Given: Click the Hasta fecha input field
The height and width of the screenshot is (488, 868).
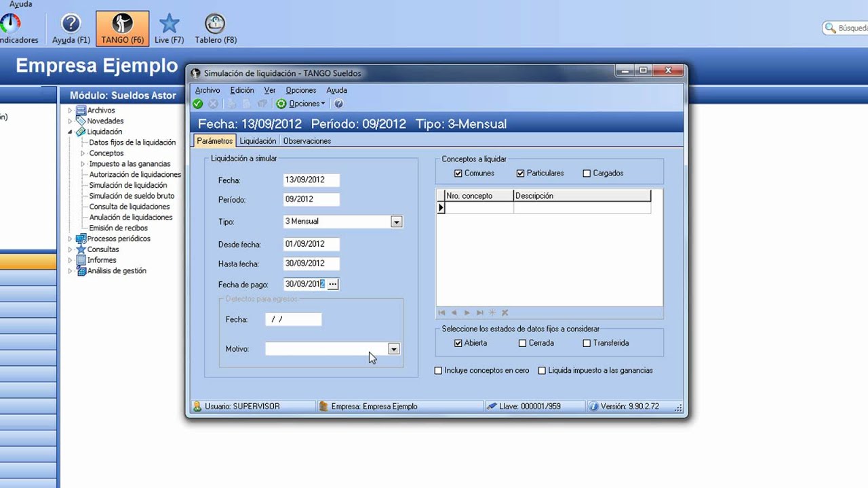Looking at the screenshot, I should click(x=311, y=264).
